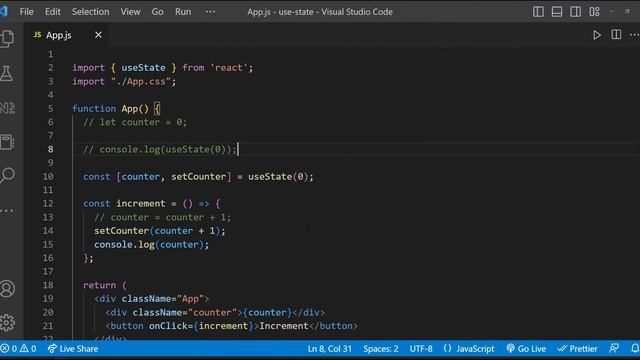Open the Manage gear menu
The height and width of the screenshot is (360, 640).
[x=7, y=322]
